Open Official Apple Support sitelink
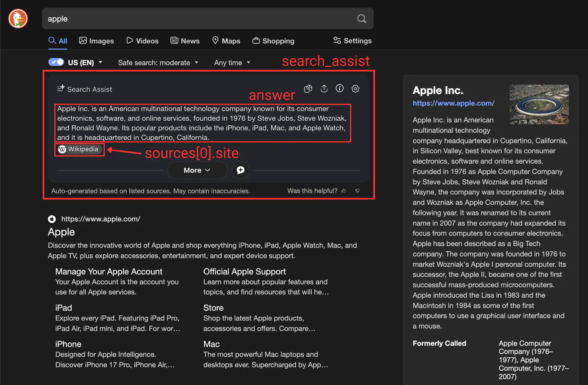 tap(245, 272)
